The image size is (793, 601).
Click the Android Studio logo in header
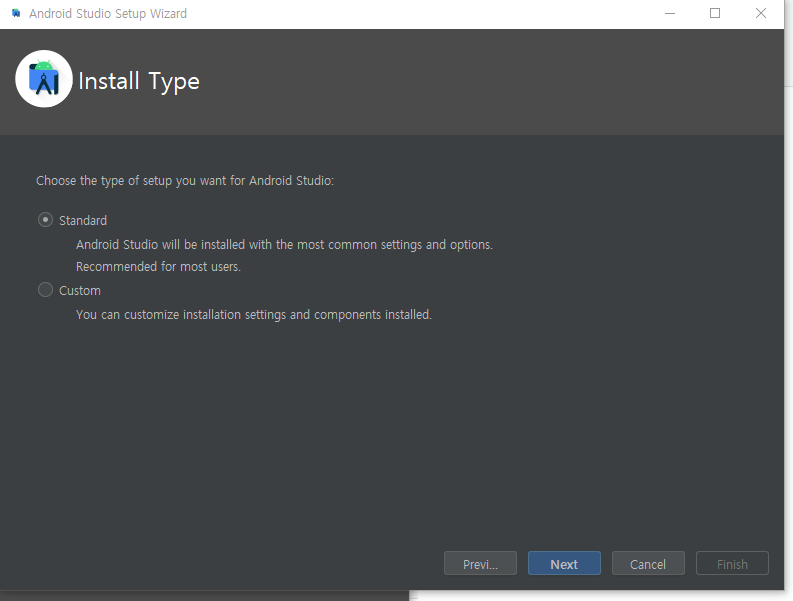[x=44, y=79]
